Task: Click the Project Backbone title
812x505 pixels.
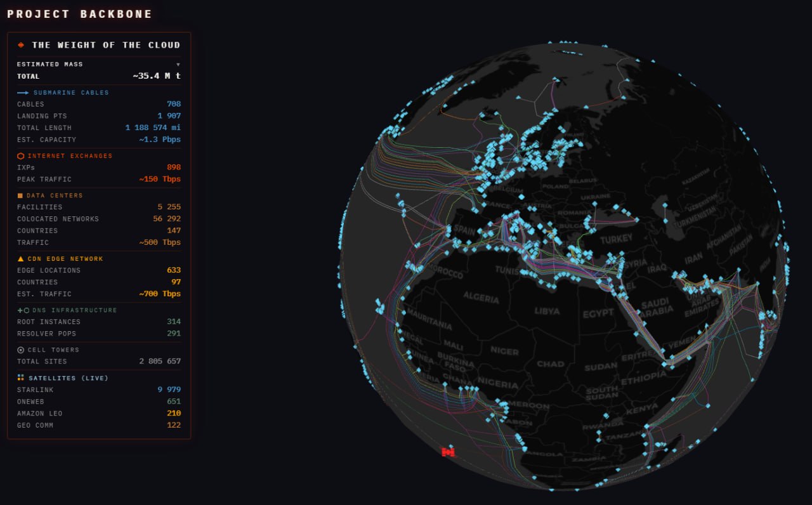Action: pyautogui.click(x=79, y=14)
